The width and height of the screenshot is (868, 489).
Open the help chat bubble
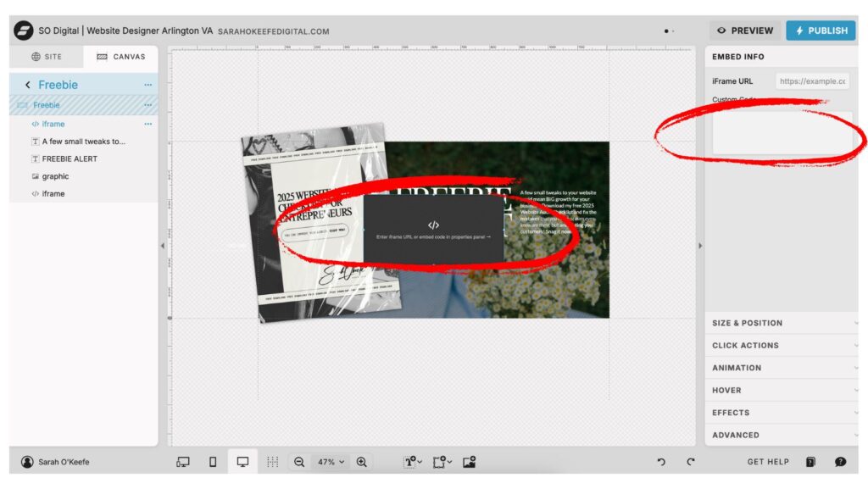coord(840,462)
